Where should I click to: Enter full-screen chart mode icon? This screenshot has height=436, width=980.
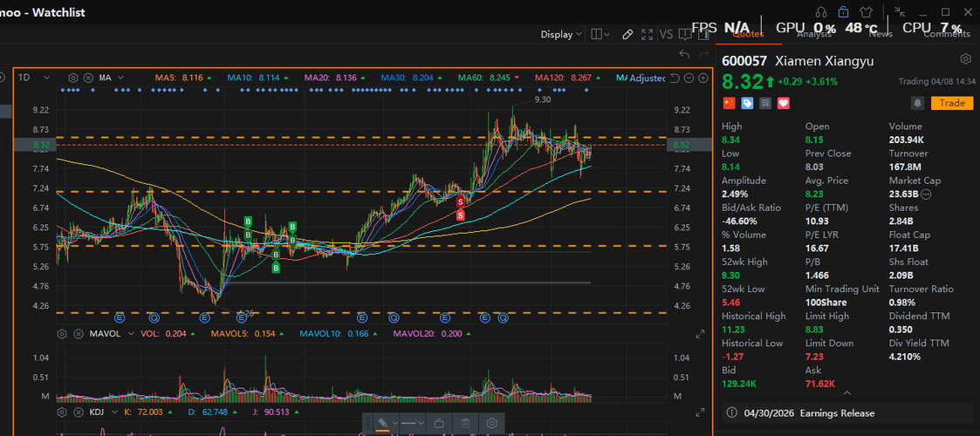(x=648, y=35)
